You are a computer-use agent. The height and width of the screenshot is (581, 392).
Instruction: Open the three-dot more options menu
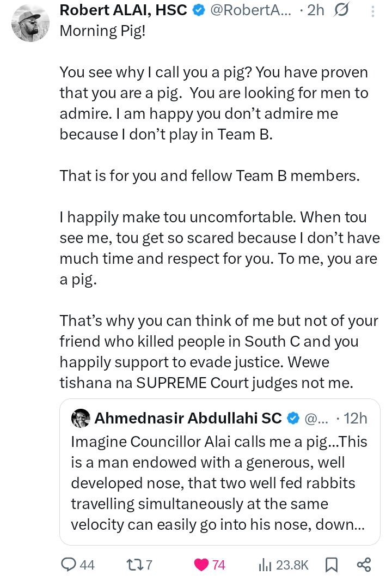click(x=372, y=10)
